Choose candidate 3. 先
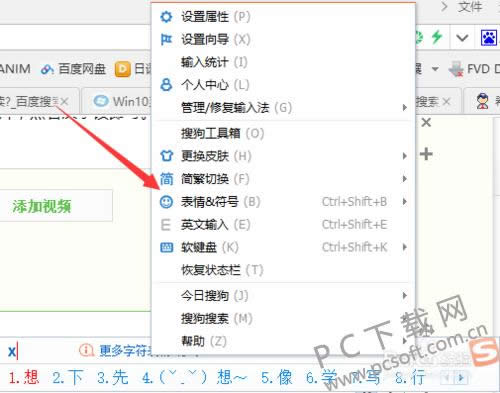The height and width of the screenshot is (393, 500). pyautogui.click(x=112, y=377)
